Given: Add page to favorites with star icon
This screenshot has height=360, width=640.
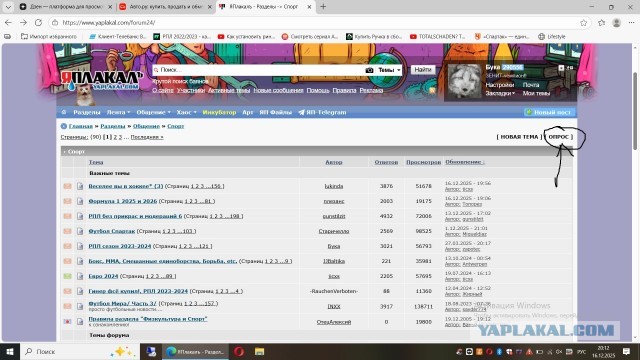Looking at the screenshot, I should click(584, 23).
